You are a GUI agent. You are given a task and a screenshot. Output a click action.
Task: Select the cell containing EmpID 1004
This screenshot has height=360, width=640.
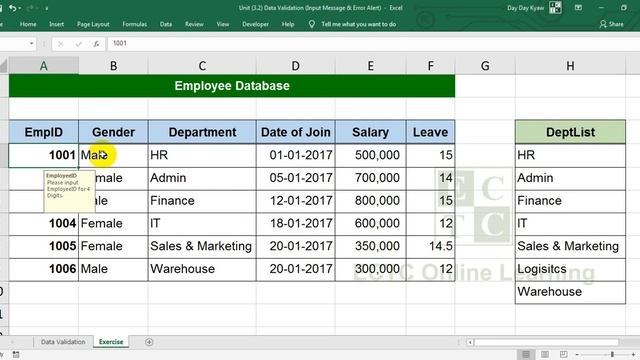[x=44, y=223]
